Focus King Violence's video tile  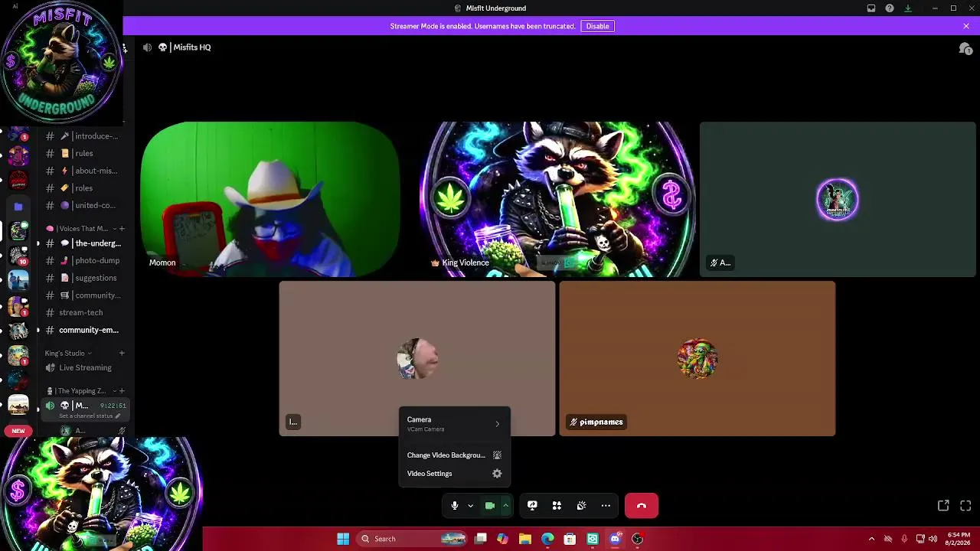[x=557, y=199]
